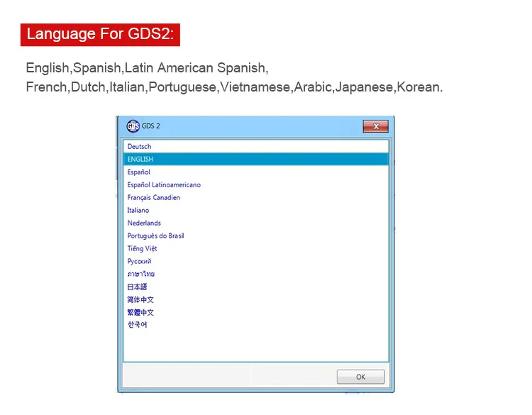Viewport: 532px width, 415px height.
Task: Confirm selection with the OK button
Action: coord(360,377)
